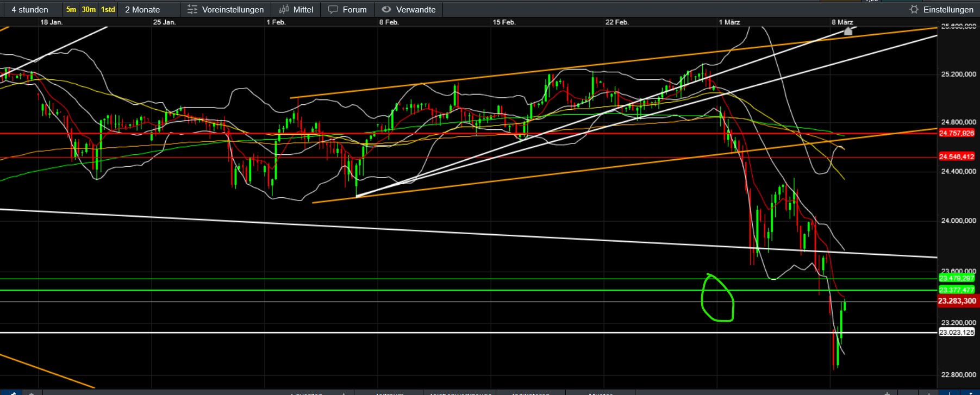Screen dimensions: 980x395
Task: Select the red 24.757,926 price level label
Action: coord(957,133)
